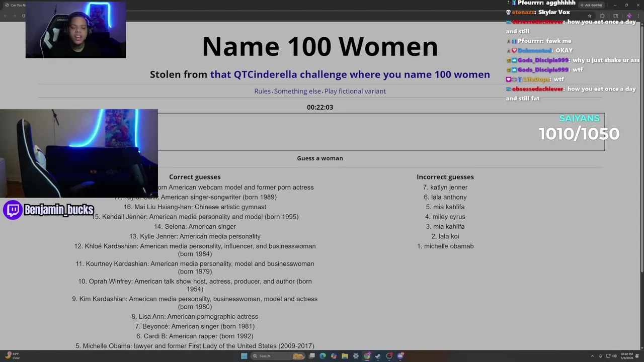Select correct guess '5. Michelle Obama'
Image resolution: width=644 pixels, height=362 pixels.
coord(195,346)
